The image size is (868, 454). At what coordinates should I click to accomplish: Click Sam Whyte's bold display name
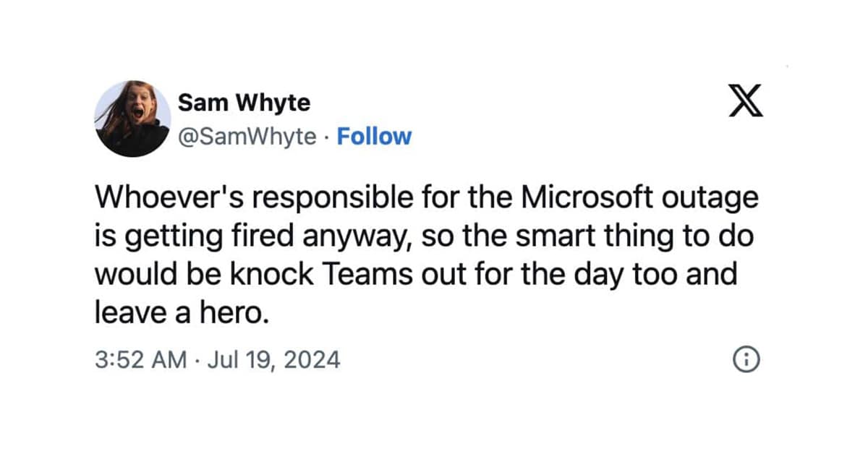[x=244, y=102]
